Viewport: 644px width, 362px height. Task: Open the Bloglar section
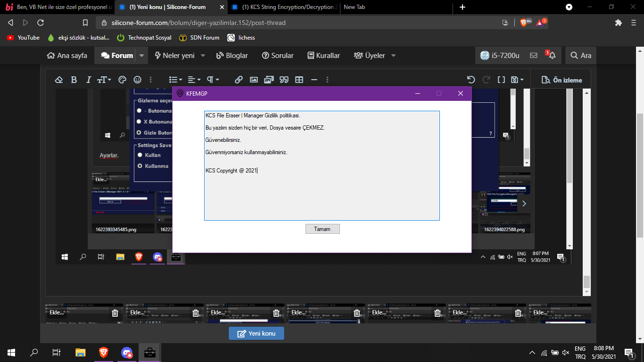(232, 56)
